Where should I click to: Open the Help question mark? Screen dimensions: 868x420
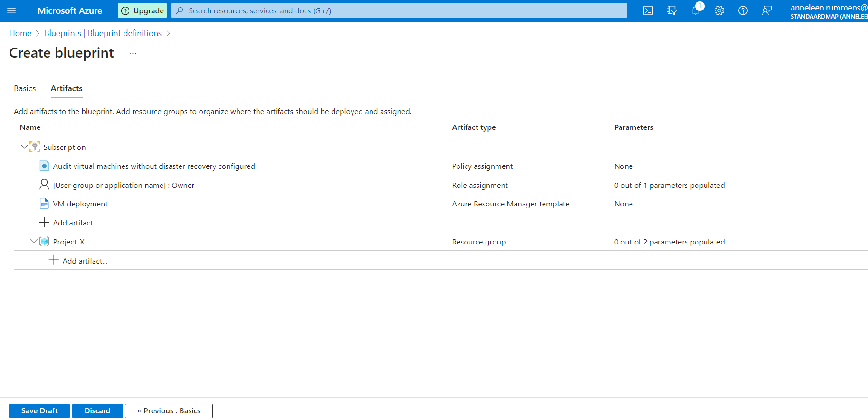tap(743, 10)
